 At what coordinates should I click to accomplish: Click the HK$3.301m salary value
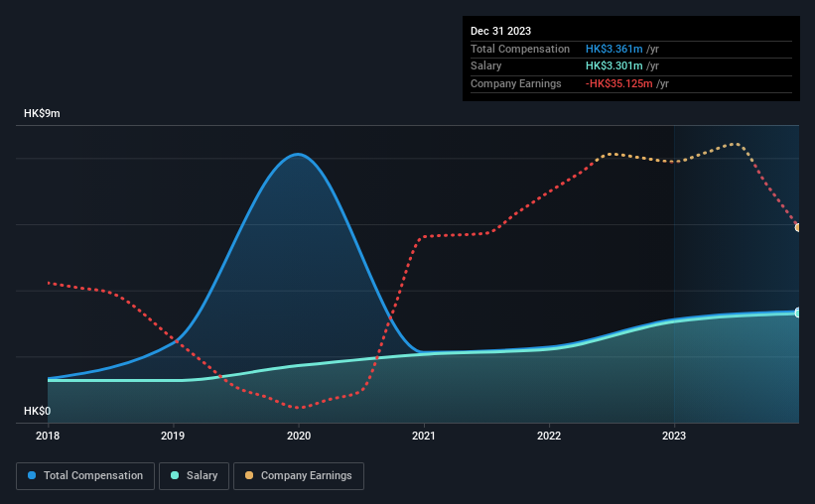(x=613, y=66)
